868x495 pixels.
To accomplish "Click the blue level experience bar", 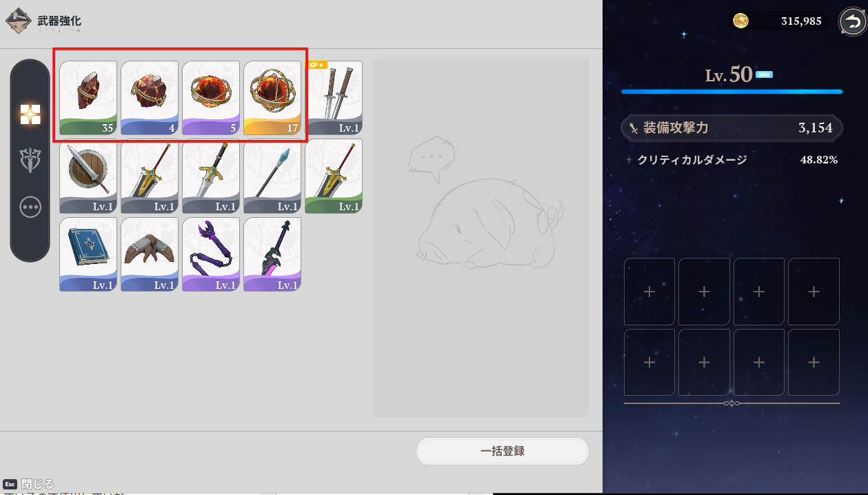I will click(731, 91).
